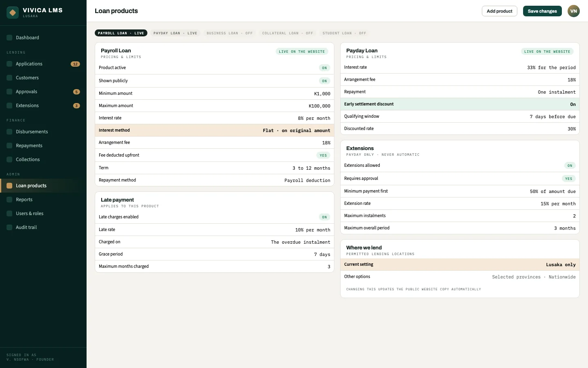Click the Current setting 'Lusaka only' value

click(x=561, y=265)
